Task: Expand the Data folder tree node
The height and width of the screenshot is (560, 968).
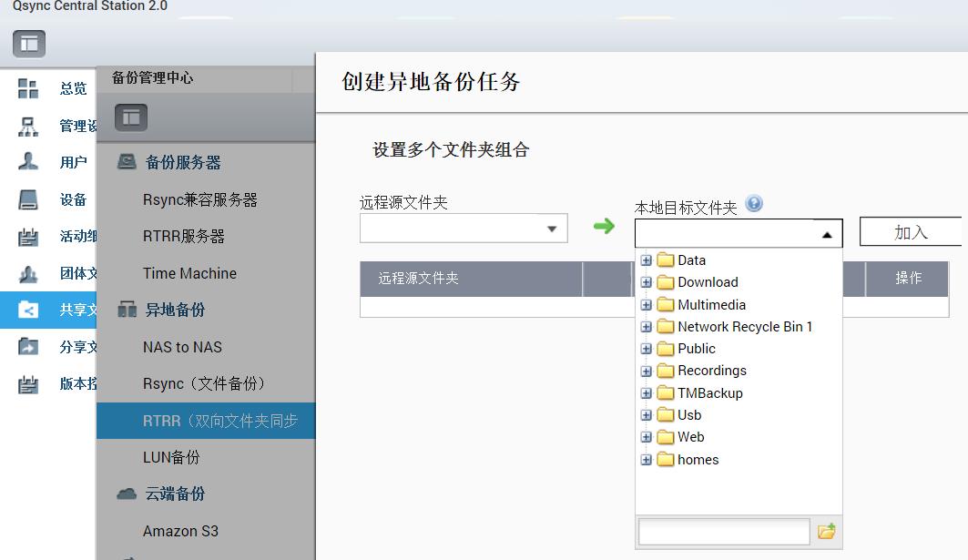Action: pyautogui.click(x=646, y=260)
